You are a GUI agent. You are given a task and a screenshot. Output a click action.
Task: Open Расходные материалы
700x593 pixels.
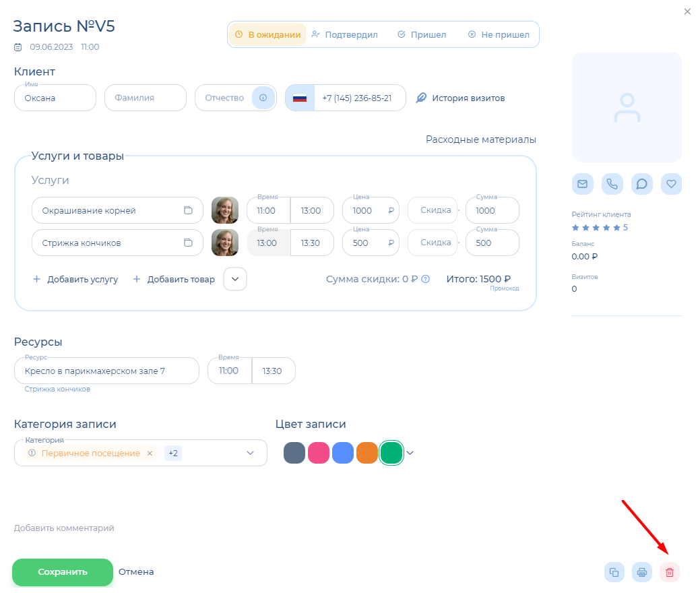click(480, 139)
